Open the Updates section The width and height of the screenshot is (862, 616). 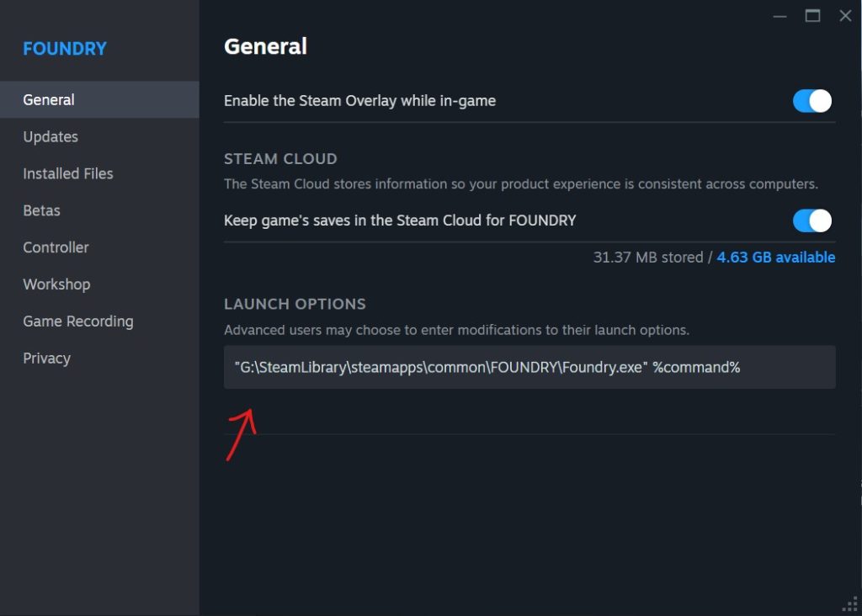51,136
